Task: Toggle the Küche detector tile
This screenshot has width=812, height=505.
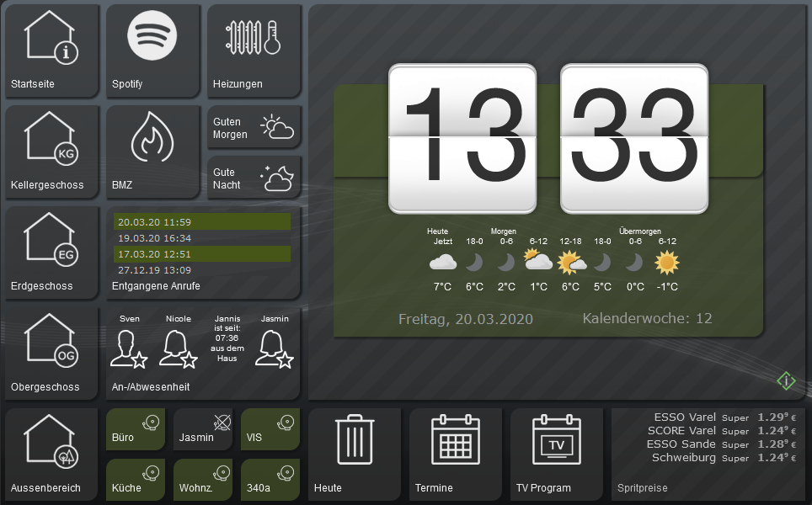Action: [136, 479]
